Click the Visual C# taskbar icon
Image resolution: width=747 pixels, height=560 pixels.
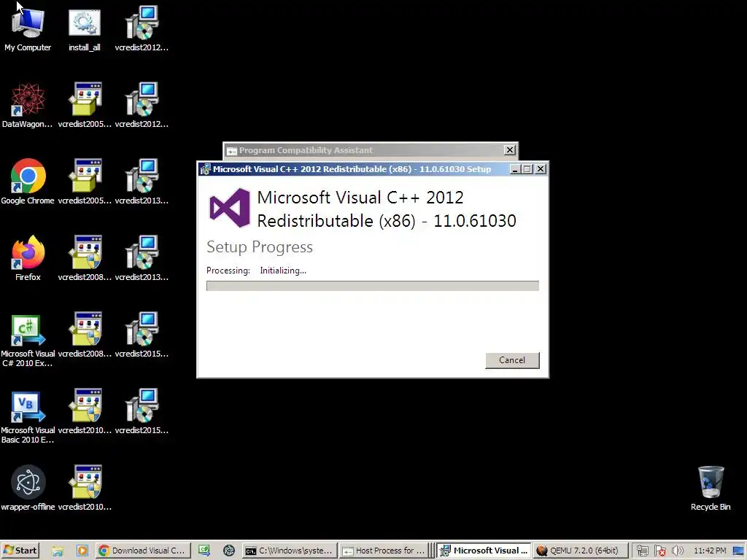pyautogui.click(x=204, y=551)
